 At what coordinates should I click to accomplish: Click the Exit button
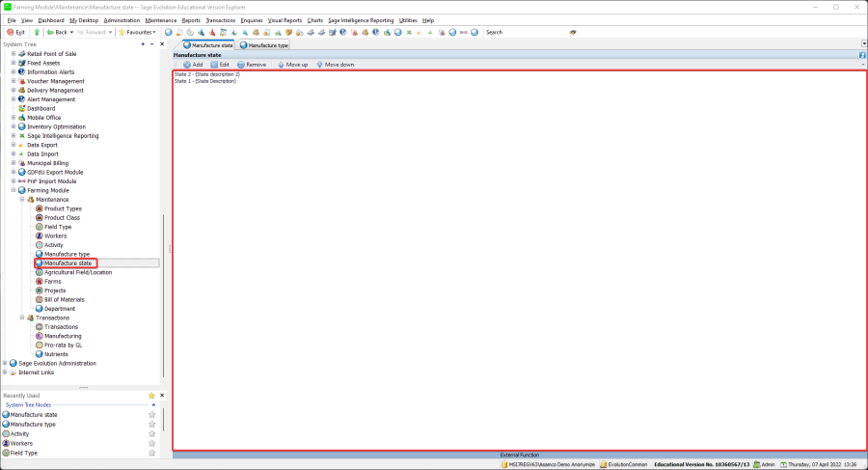[x=15, y=32]
